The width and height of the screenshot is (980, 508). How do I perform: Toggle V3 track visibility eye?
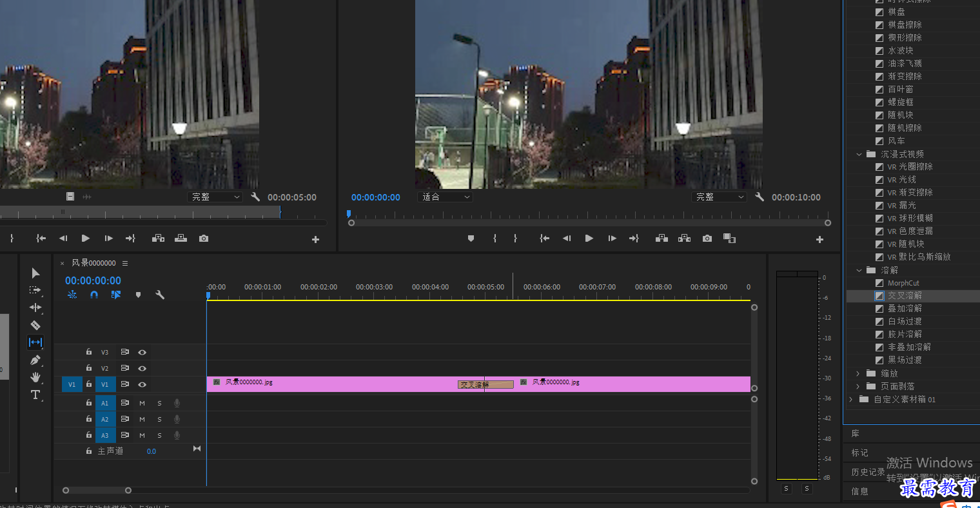coord(142,353)
